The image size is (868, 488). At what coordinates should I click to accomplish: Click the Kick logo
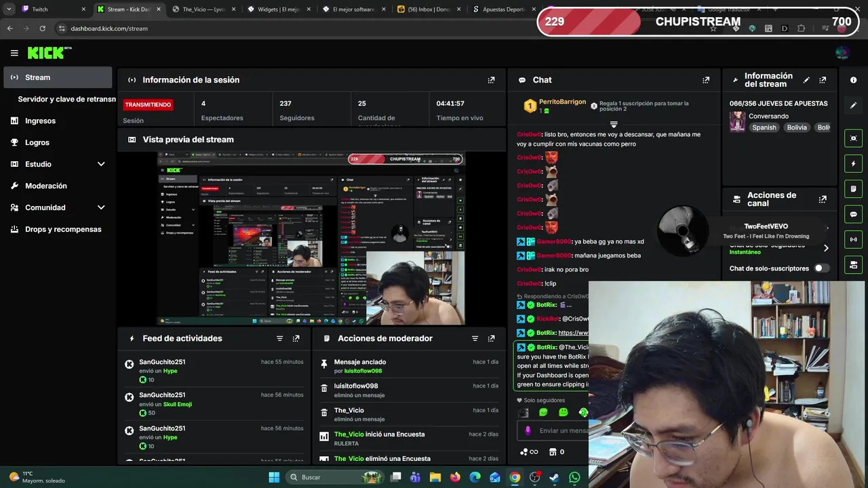point(50,53)
